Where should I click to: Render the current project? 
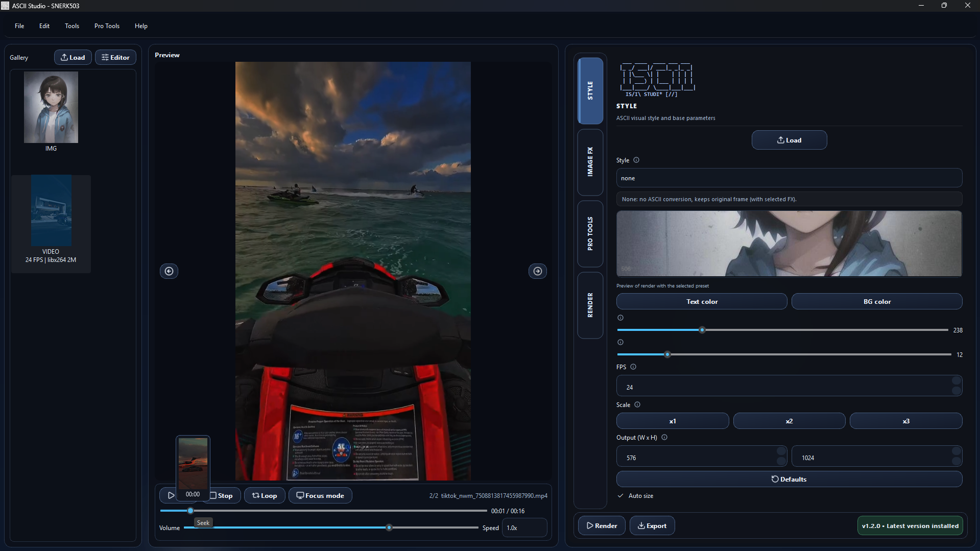pyautogui.click(x=601, y=525)
